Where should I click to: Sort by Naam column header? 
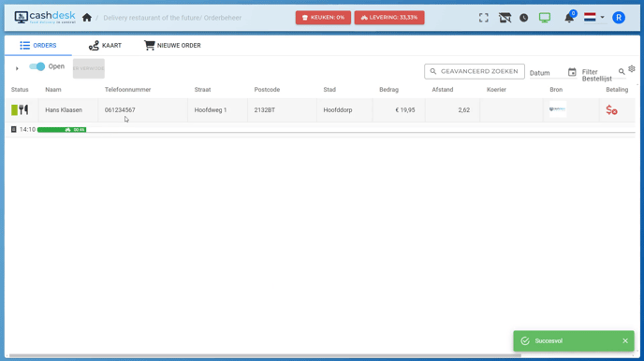(x=53, y=90)
